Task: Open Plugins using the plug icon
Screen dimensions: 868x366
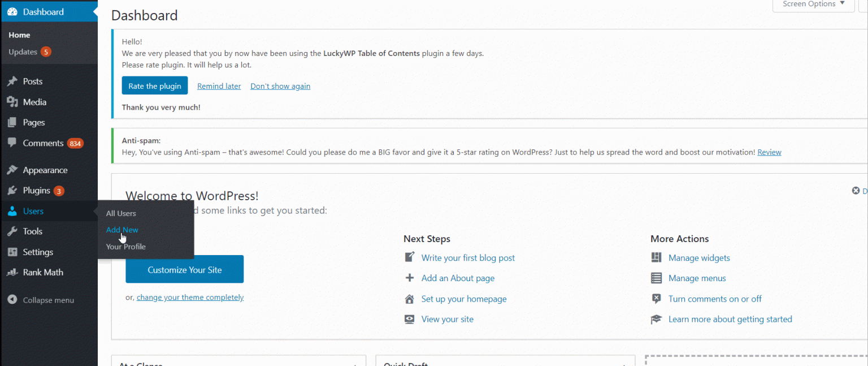Action: [12, 190]
